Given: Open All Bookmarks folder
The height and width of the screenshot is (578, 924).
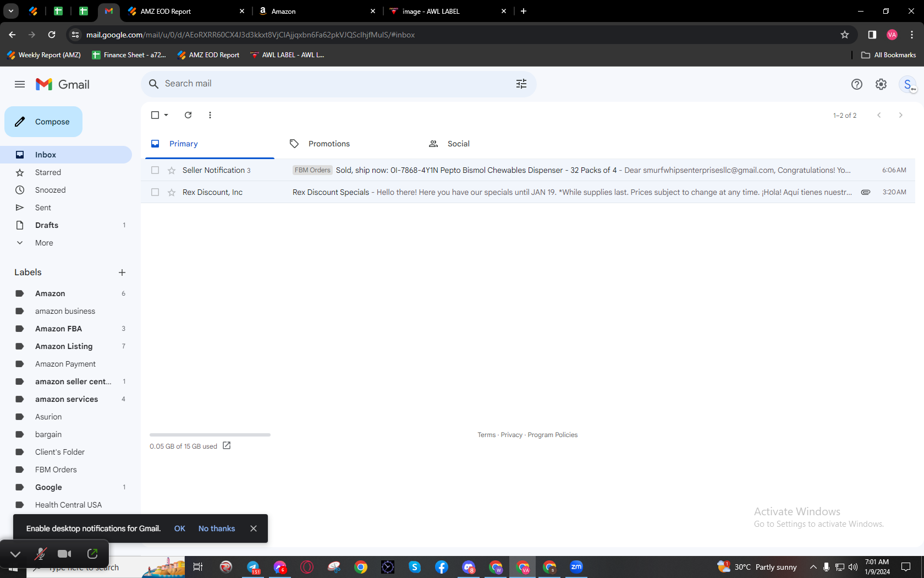Looking at the screenshot, I should (889, 55).
